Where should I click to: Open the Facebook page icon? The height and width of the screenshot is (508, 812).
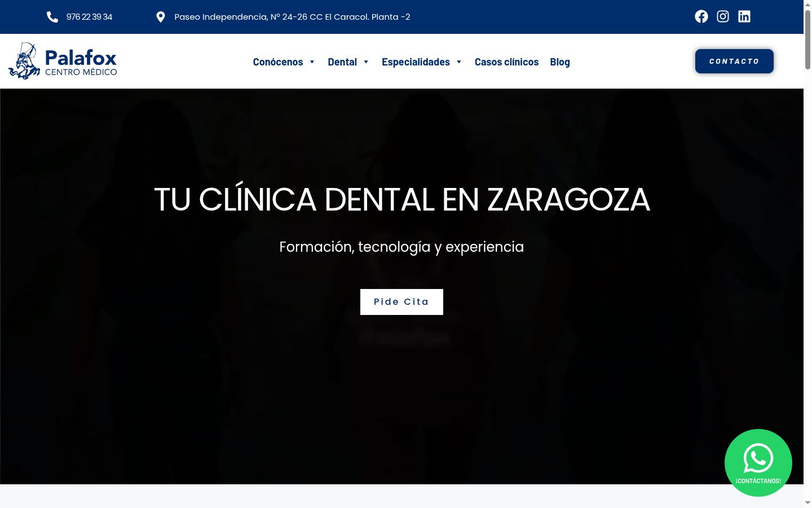pos(701,16)
